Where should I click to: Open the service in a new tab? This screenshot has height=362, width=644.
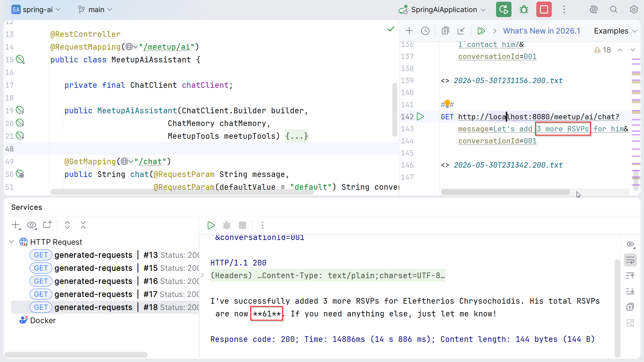[x=47, y=225]
